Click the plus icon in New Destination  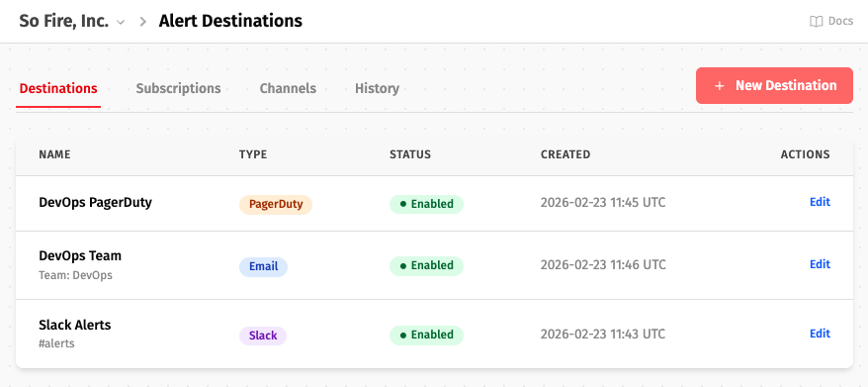point(719,86)
